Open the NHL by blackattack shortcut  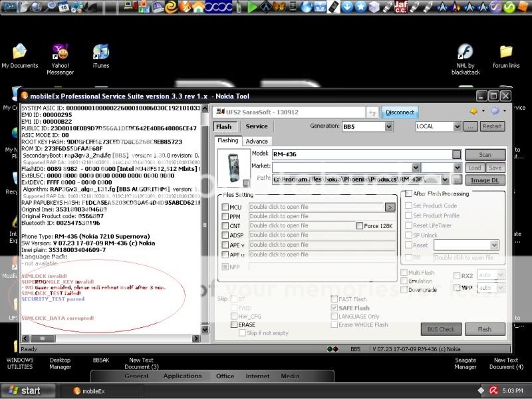point(465,59)
